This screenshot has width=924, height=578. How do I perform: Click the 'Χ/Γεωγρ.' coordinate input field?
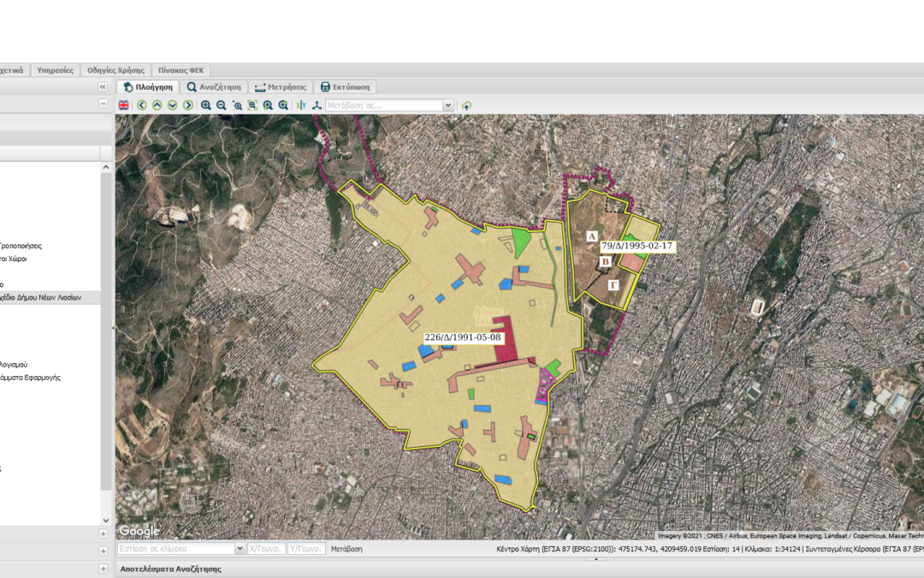click(266, 549)
